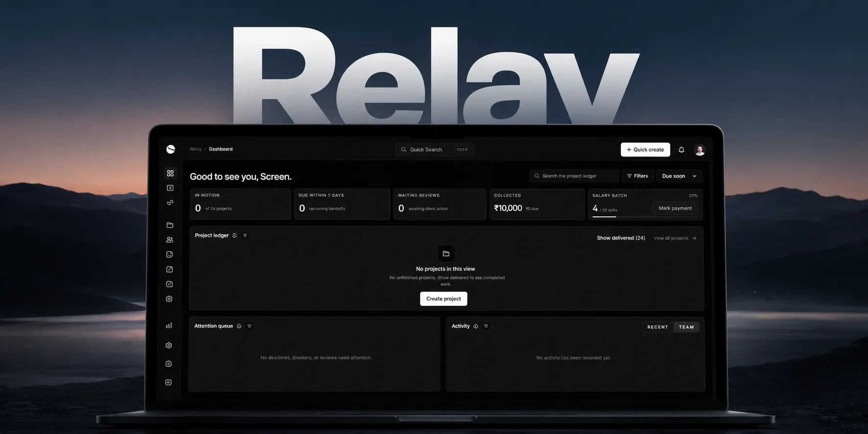
Task: Click the Ctrl K shortcut hint
Action: point(462,150)
